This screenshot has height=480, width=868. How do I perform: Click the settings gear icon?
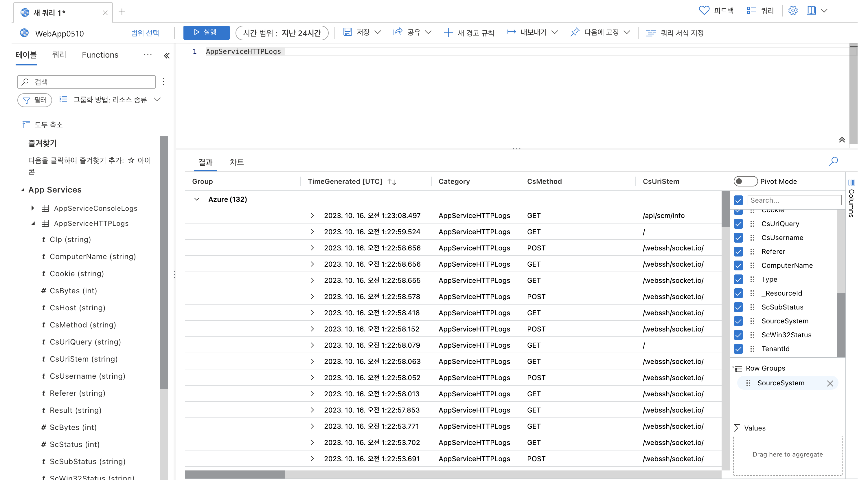(793, 11)
